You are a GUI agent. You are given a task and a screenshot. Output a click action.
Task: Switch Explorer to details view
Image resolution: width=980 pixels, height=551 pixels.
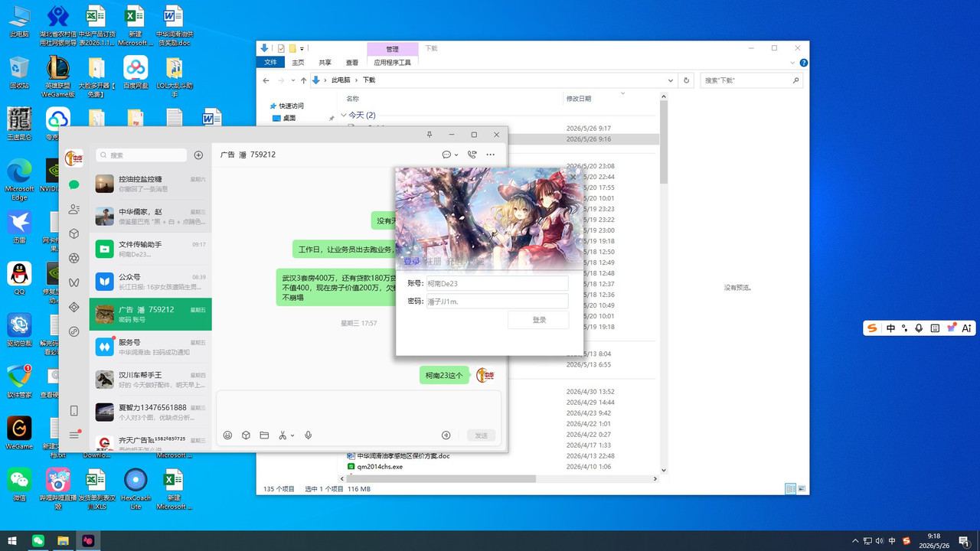point(790,488)
